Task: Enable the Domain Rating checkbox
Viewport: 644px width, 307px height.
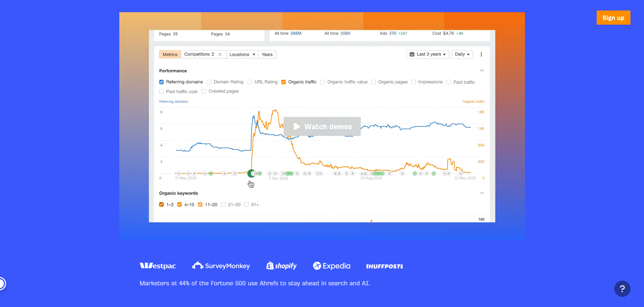Action: coord(209,82)
